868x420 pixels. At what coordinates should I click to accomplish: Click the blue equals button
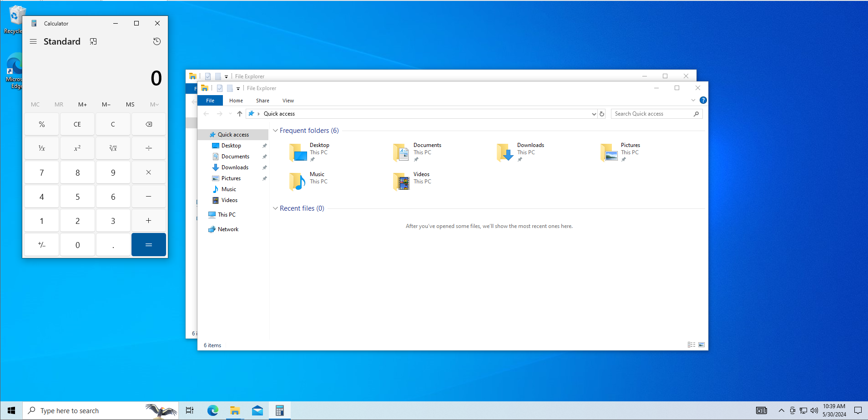[x=149, y=245]
